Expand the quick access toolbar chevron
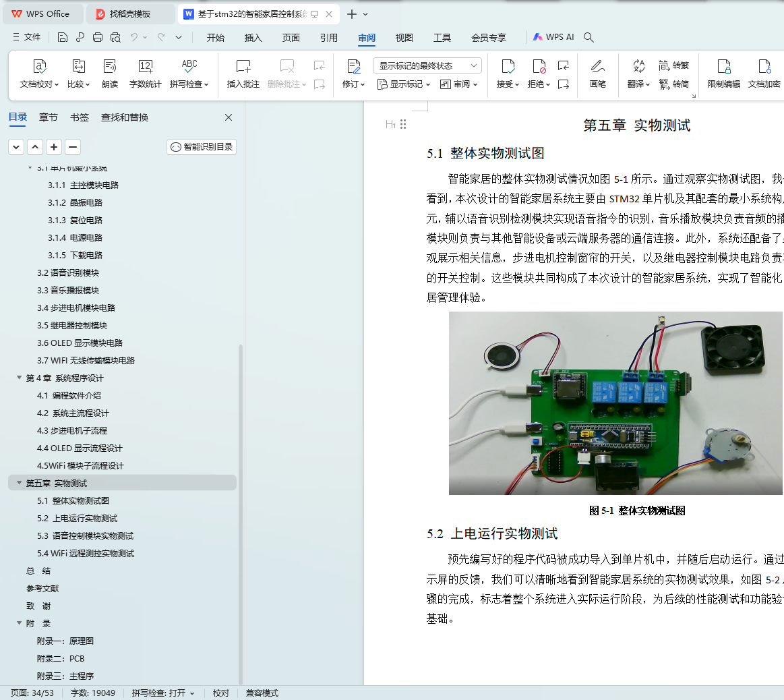The width and height of the screenshot is (784, 700). [x=179, y=37]
